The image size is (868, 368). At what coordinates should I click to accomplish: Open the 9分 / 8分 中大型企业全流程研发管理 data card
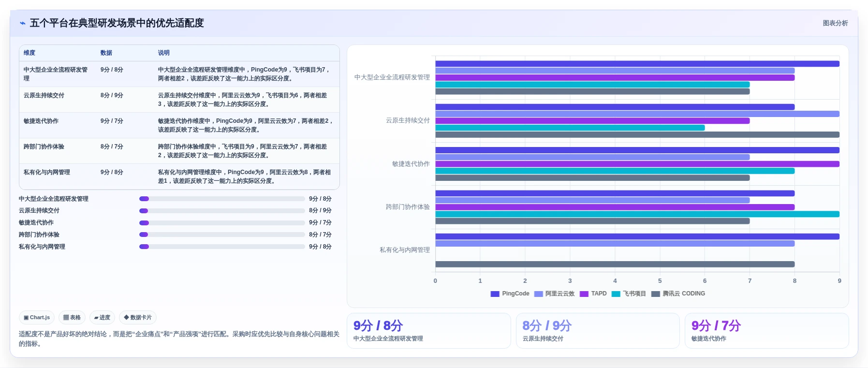(x=429, y=331)
